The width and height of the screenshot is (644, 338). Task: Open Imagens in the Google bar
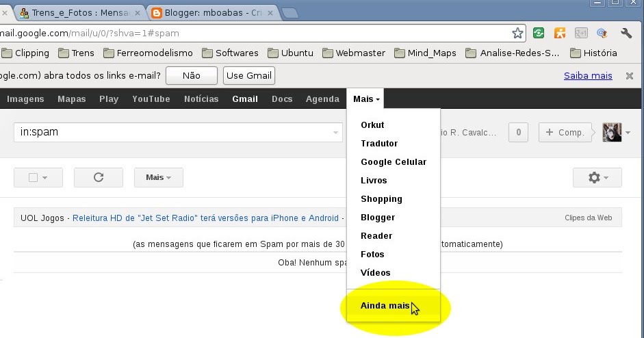(25, 99)
